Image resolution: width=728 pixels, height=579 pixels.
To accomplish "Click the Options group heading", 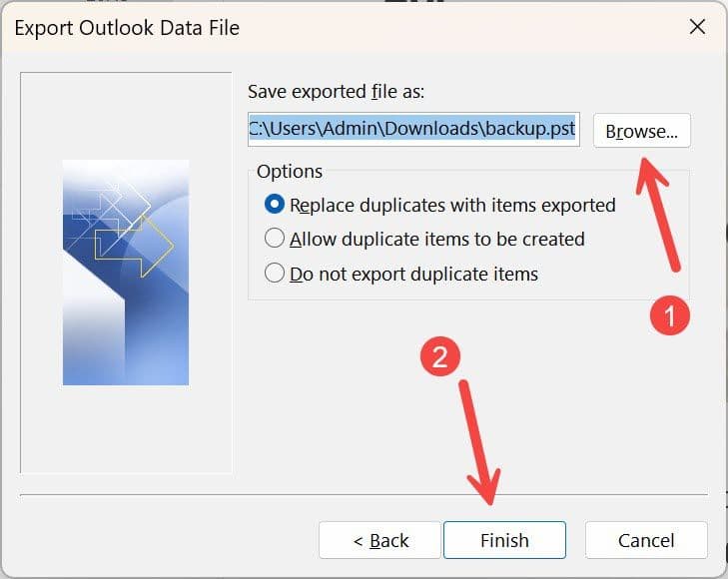I will click(290, 171).
